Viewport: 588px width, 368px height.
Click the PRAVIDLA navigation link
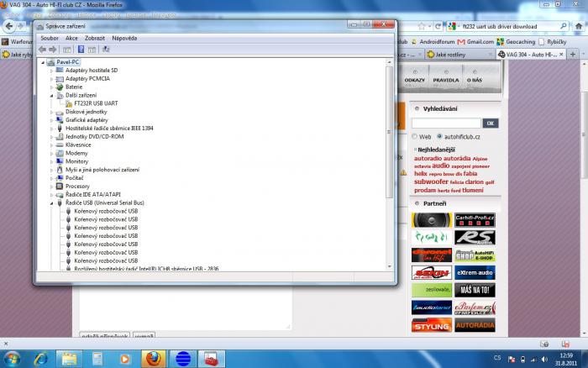click(x=445, y=80)
